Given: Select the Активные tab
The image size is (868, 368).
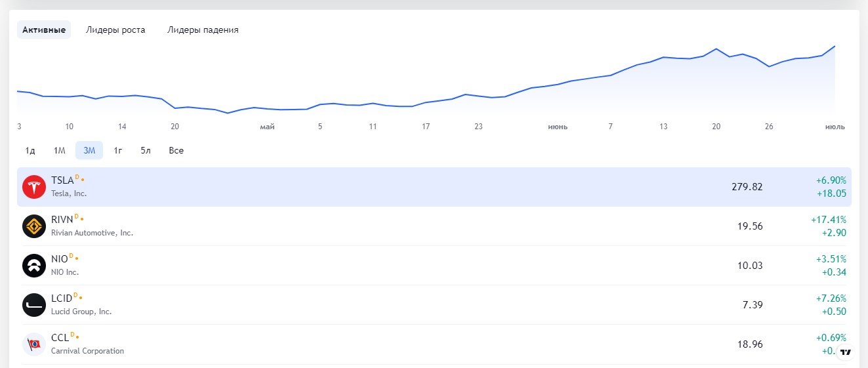Looking at the screenshot, I should 44,30.
